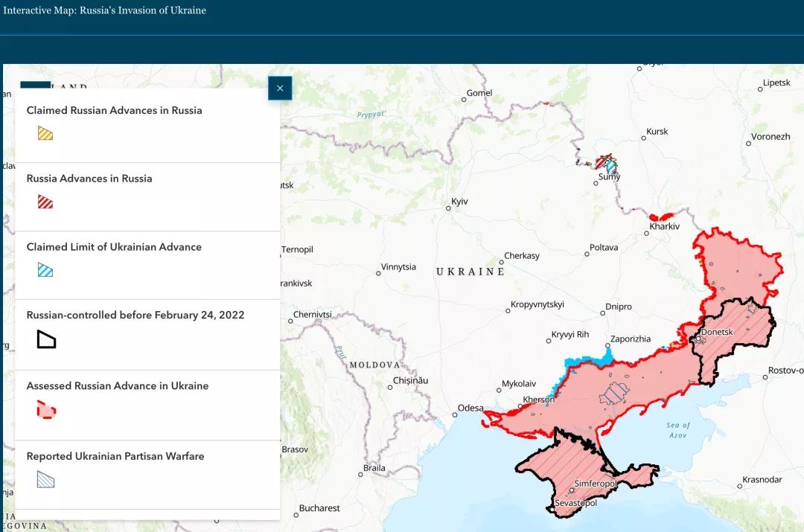Click the Kherson city label on map
Viewport: 804px width, 532px height.
539,400
